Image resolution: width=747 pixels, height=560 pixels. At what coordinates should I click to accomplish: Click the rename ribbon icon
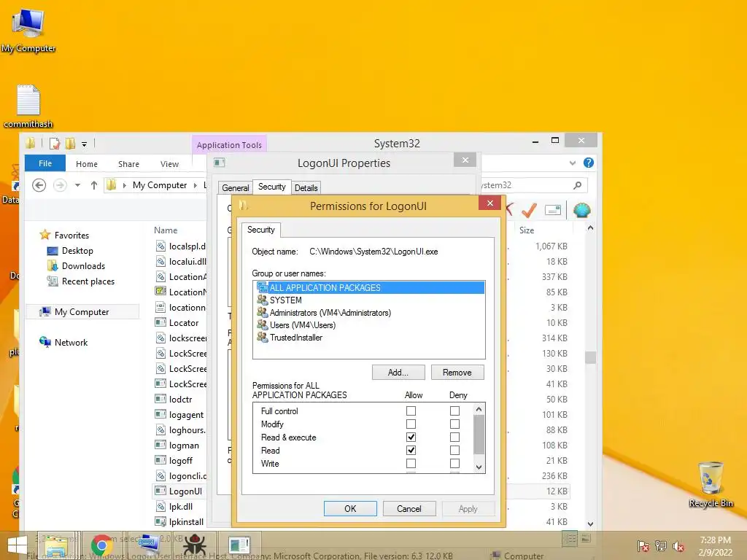[553, 210]
